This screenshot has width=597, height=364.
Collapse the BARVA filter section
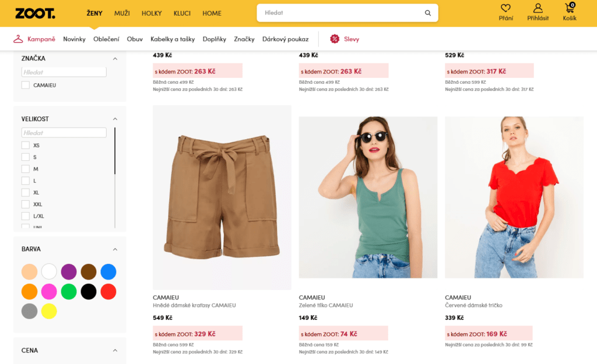click(x=115, y=249)
